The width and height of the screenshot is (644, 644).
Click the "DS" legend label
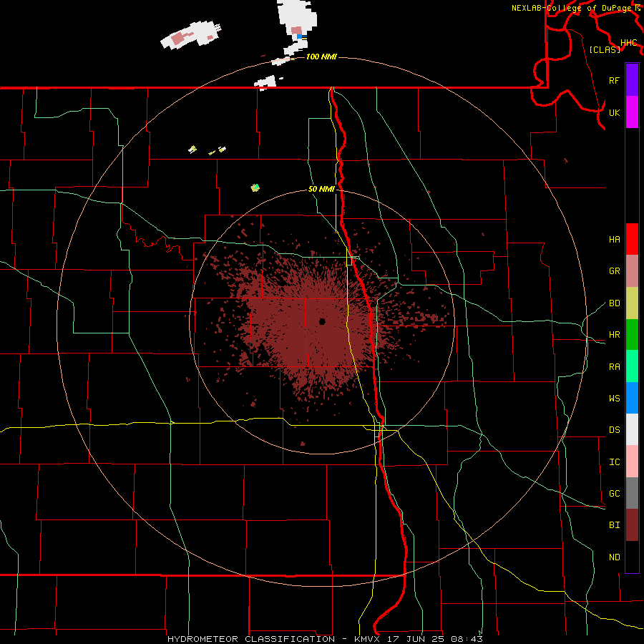click(x=614, y=430)
